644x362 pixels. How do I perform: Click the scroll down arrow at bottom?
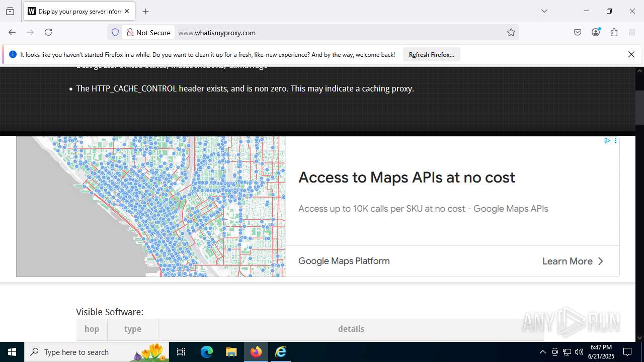pos(639,338)
